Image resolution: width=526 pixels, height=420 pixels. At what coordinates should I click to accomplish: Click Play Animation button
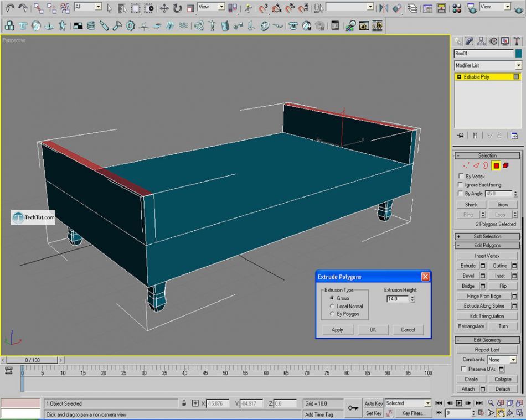[459, 403]
